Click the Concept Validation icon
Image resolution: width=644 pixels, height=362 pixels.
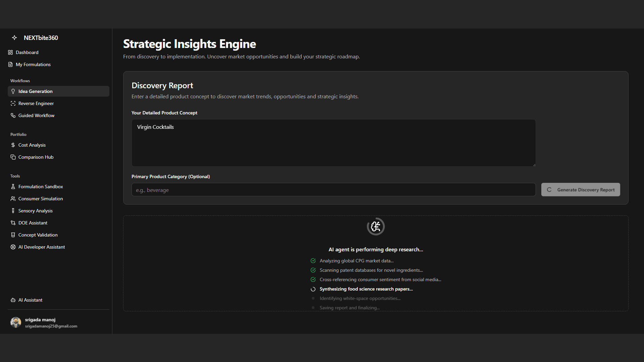(x=13, y=235)
